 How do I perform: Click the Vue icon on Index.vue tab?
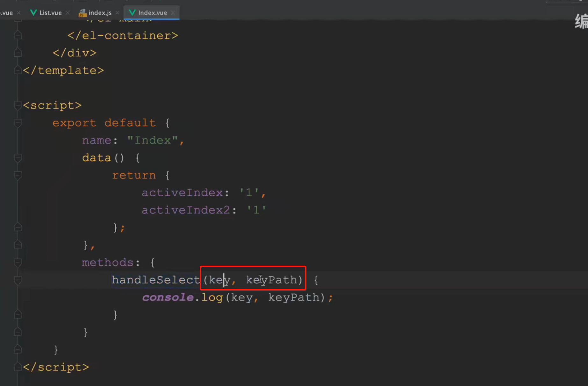(x=132, y=13)
